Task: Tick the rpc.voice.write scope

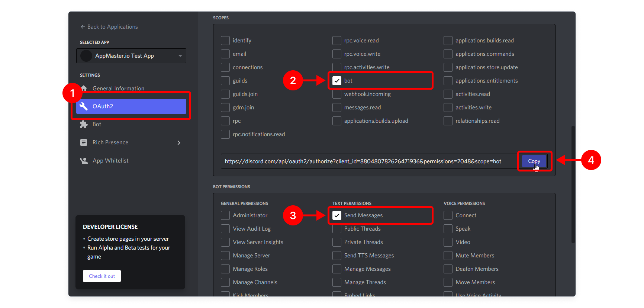Action: (337, 54)
